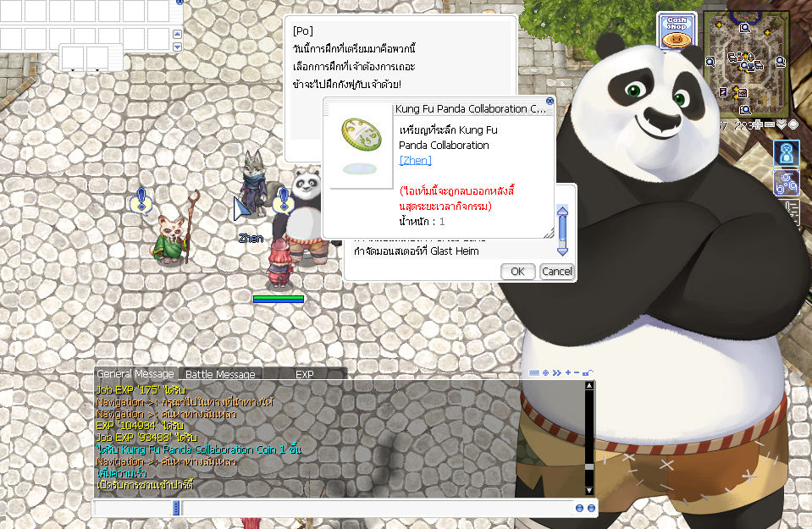Image resolution: width=812 pixels, height=529 pixels.
Task: Click the right-edge magnifier on minimap
Action: (x=780, y=62)
